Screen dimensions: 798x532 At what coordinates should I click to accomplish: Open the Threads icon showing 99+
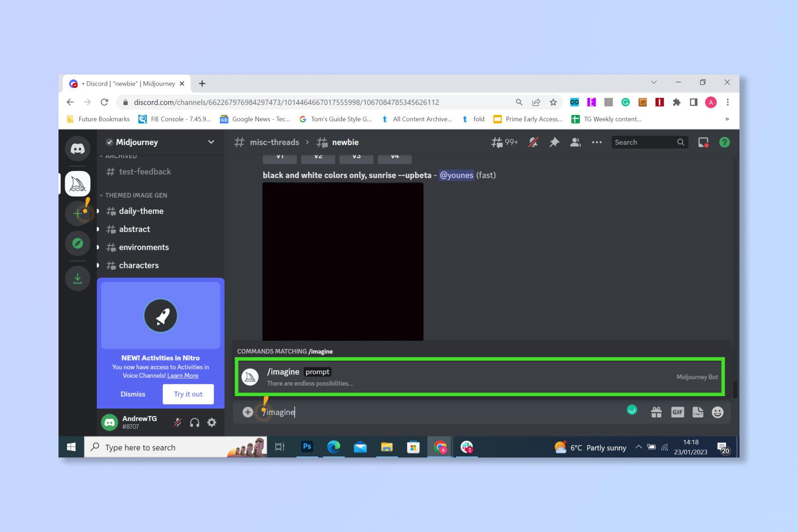click(x=504, y=142)
